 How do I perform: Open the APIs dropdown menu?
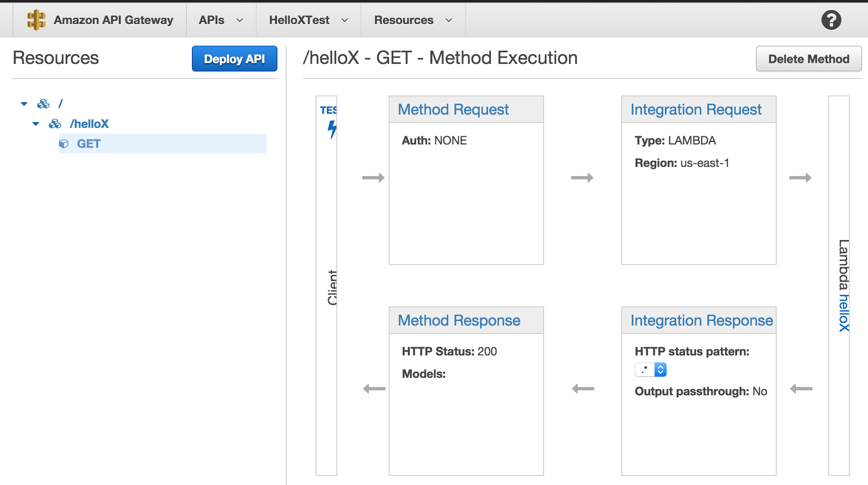click(221, 20)
